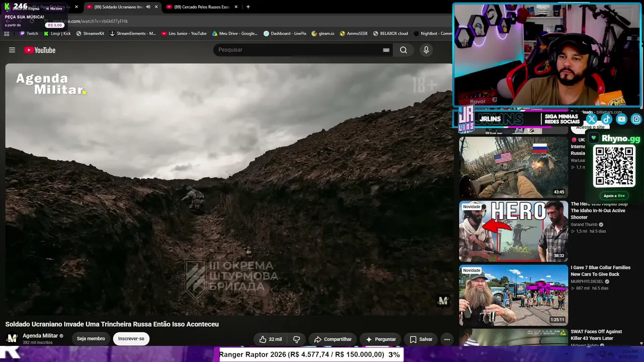Open the Nightbot bookmark
This screenshot has width=644, height=362.
click(x=433, y=34)
